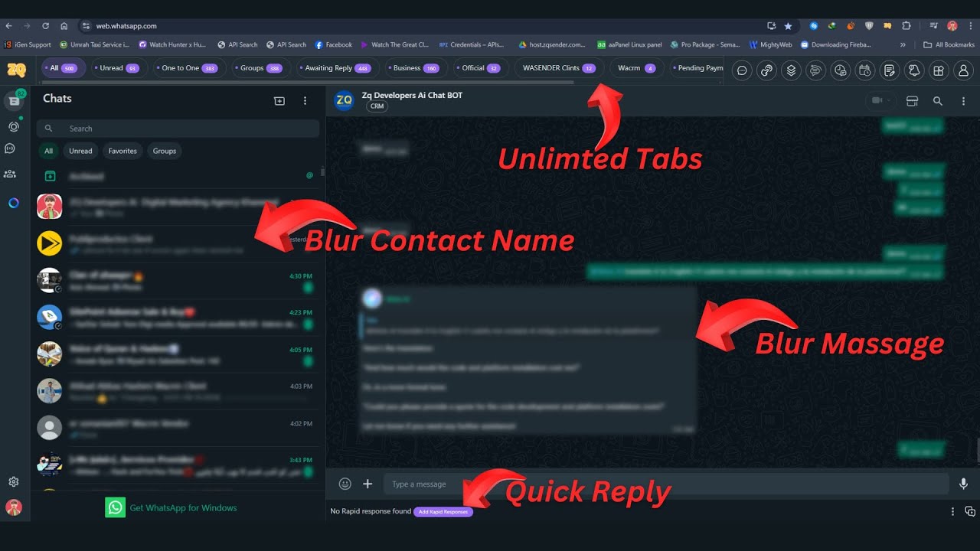Switch to Groups tab with 388
This screenshot has height=551, width=980.
click(261, 68)
